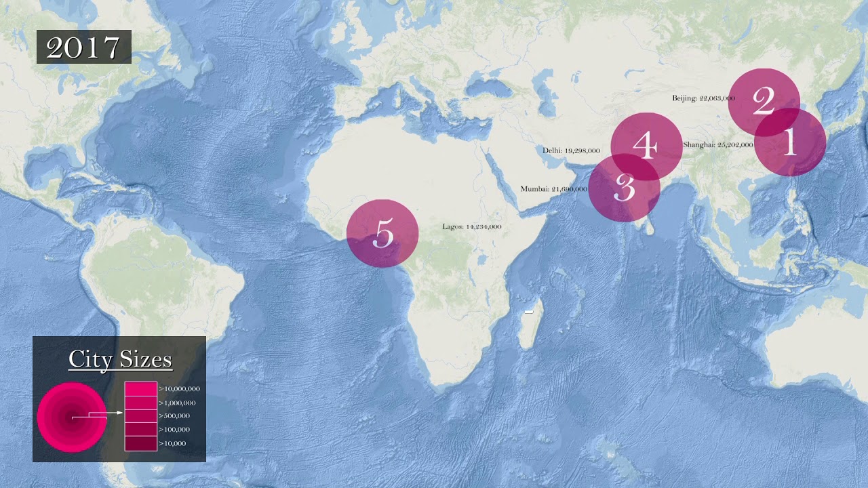The image size is (868, 488).
Task: Click the Lagos: 14,234,000 label
Action: pyautogui.click(x=471, y=226)
